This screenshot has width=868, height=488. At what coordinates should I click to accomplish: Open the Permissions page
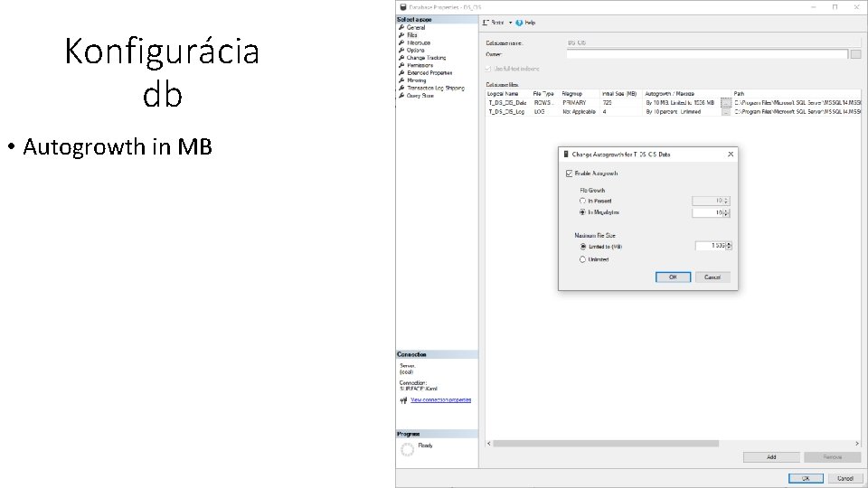pos(420,65)
